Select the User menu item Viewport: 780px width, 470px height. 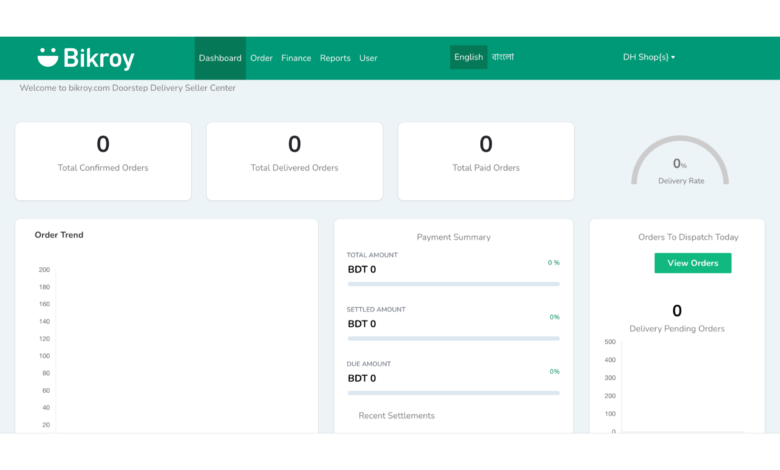368,58
